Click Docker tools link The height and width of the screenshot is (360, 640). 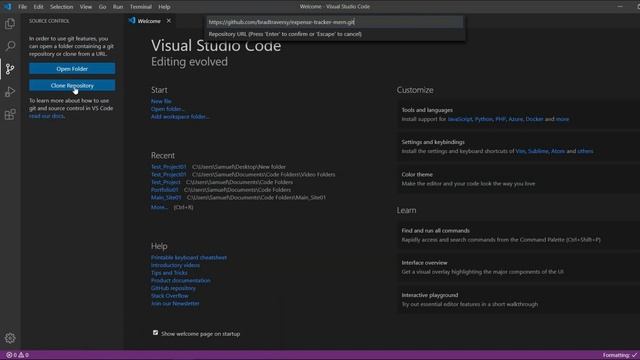pos(535,119)
